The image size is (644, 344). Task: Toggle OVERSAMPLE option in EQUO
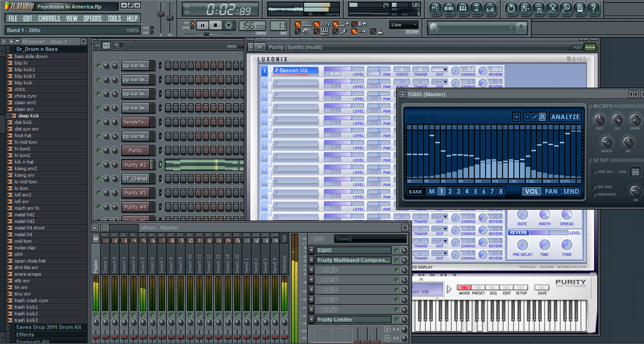pos(595,194)
